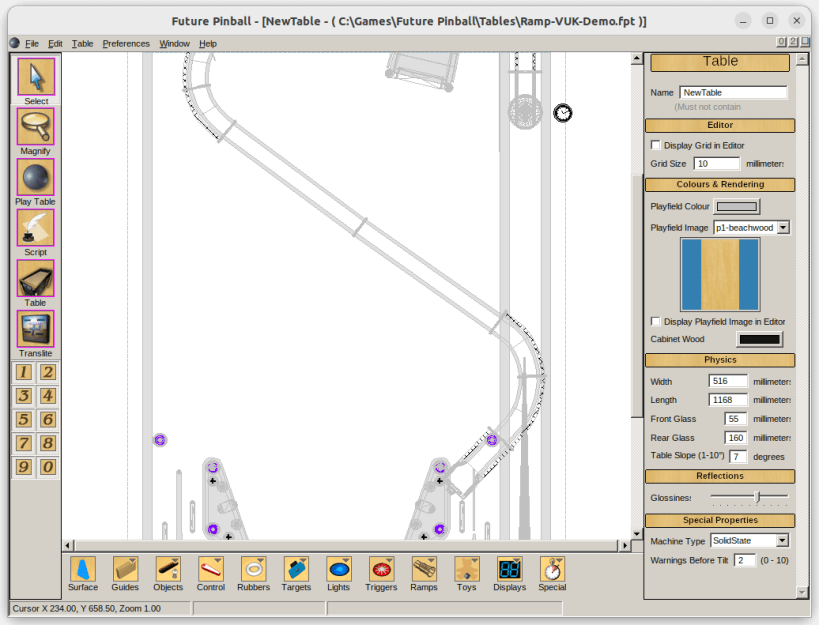Image resolution: width=819 pixels, height=625 pixels.
Task: Select layer number 9 button
Action: (x=24, y=467)
